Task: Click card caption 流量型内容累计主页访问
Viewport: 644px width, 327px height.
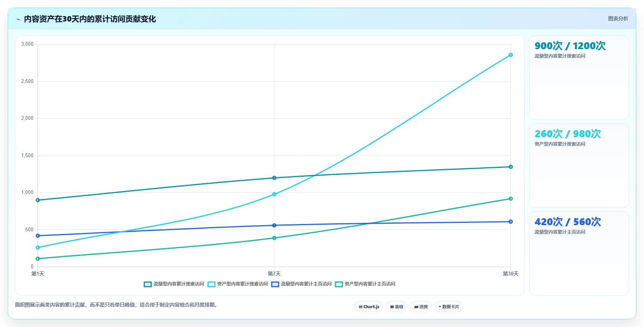Action: [560, 232]
